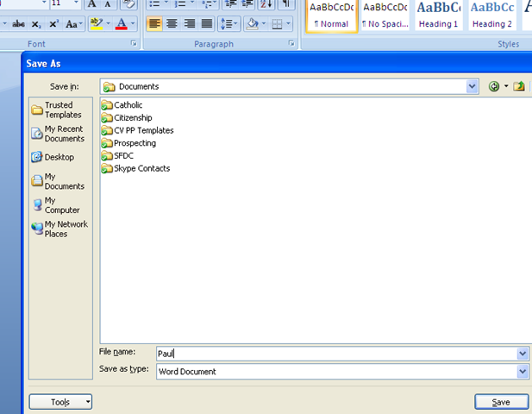Image resolution: width=532 pixels, height=414 pixels.
Task: Apply bullet list formatting
Action: coord(154,4)
